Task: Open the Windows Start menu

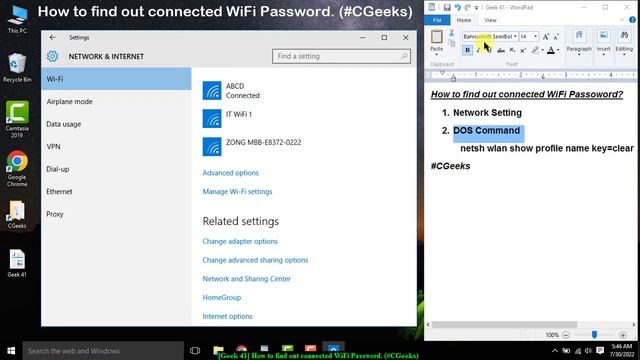Action: tap(11, 351)
